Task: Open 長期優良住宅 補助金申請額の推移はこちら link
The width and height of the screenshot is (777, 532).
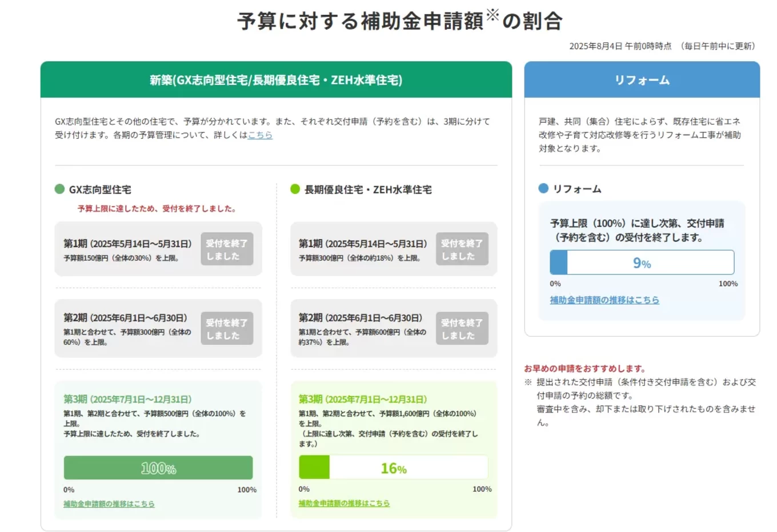Action: (344, 503)
